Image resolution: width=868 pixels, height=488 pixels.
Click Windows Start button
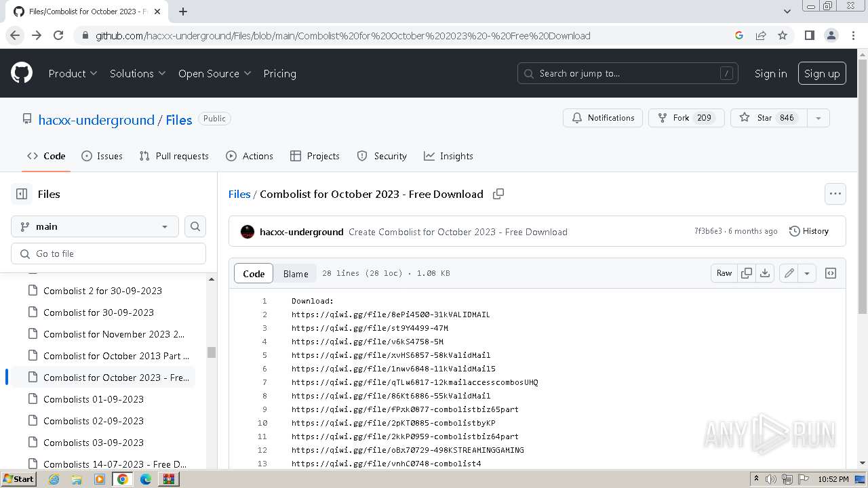[x=18, y=479]
